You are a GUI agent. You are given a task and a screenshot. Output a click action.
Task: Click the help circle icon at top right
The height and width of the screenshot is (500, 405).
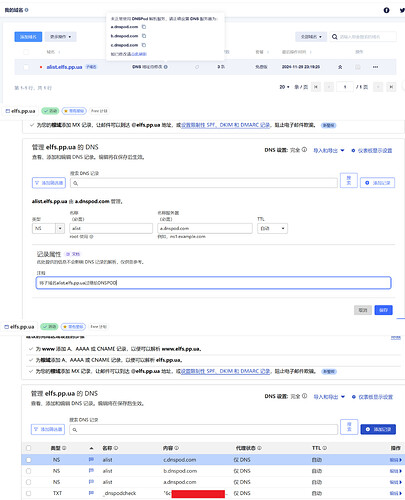tap(386, 10)
